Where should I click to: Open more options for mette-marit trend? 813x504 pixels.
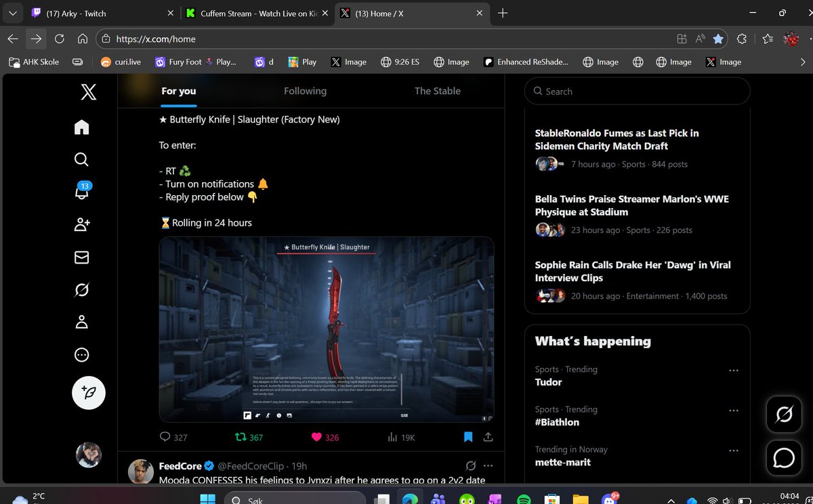pyautogui.click(x=734, y=450)
